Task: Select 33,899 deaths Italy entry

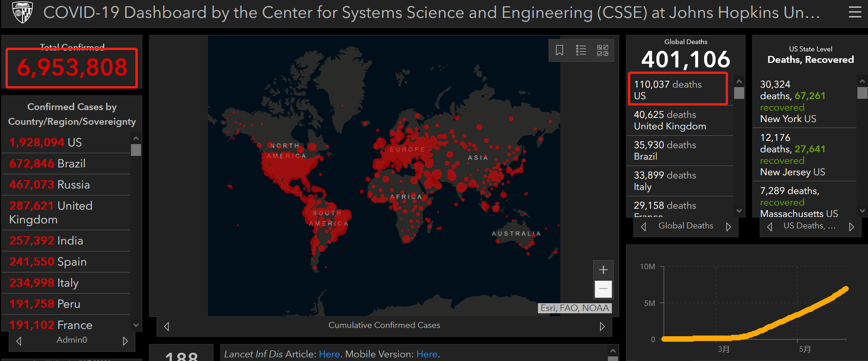Action: click(680, 181)
